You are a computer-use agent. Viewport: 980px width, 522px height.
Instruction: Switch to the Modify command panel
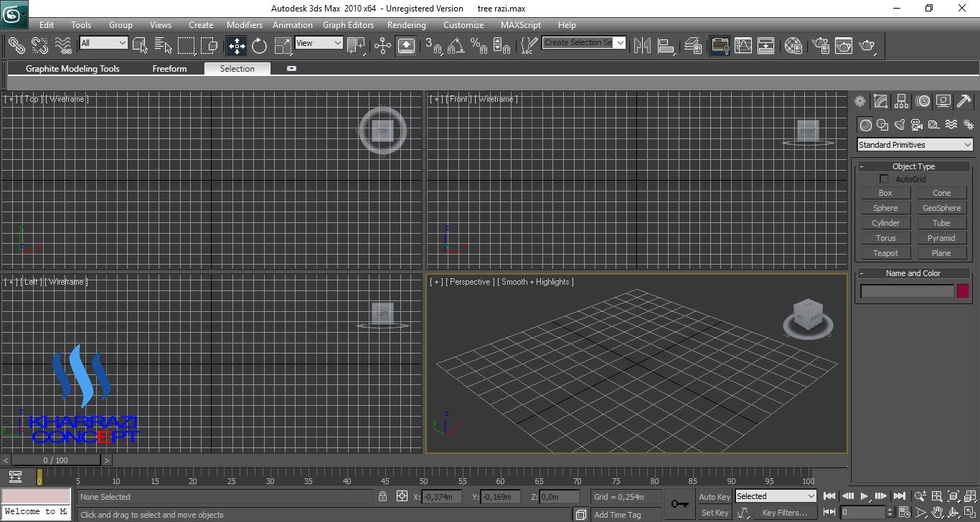(x=880, y=101)
